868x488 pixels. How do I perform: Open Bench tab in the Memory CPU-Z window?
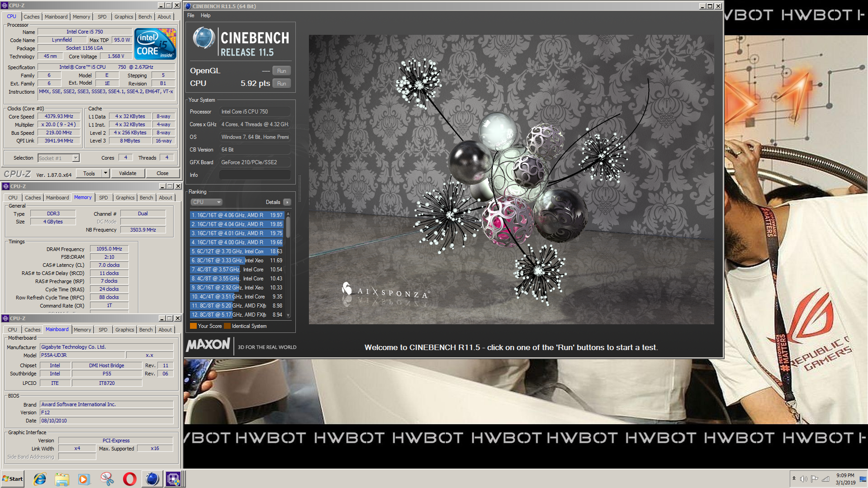point(146,198)
